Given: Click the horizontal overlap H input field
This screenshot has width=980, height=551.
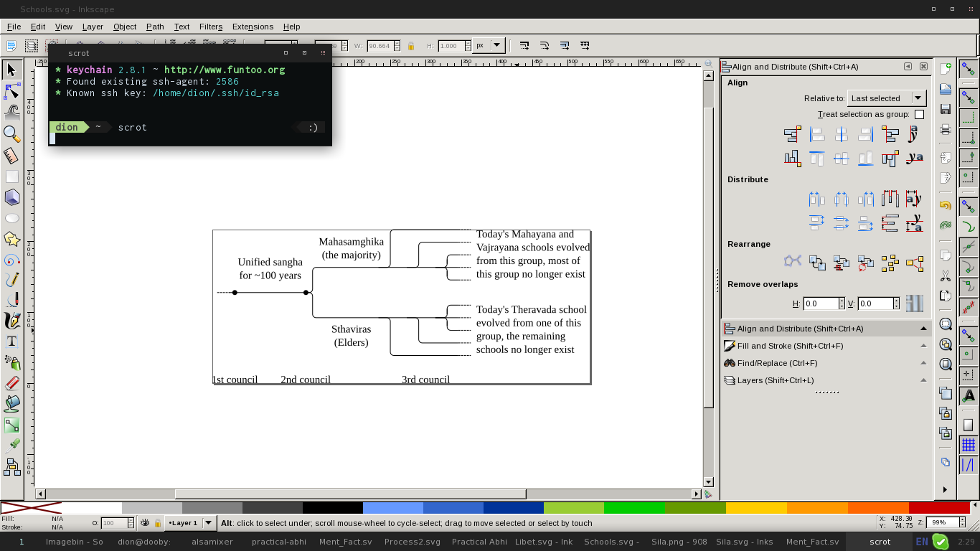Looking at the screenshot, I should click(821, 303).
